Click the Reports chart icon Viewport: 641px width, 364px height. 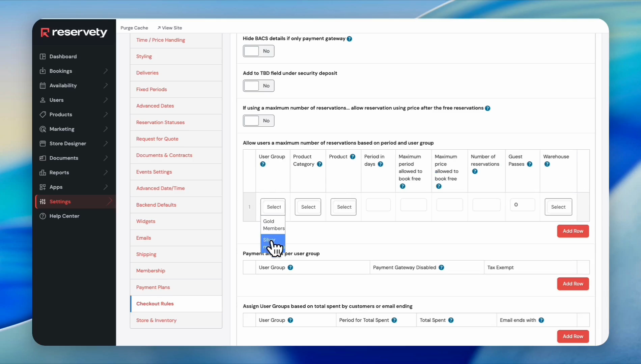pyautogui.click(x=43, y=173)
